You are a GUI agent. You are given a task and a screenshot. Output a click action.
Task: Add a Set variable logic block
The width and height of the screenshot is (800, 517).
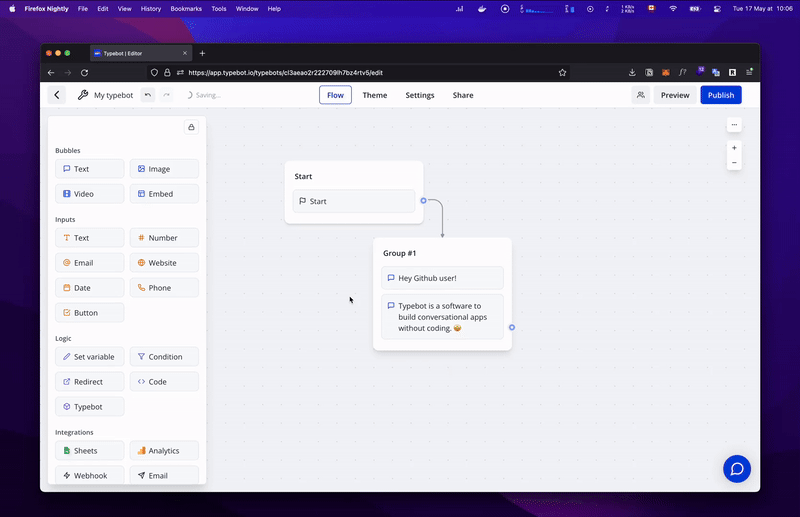click(89, 357)
